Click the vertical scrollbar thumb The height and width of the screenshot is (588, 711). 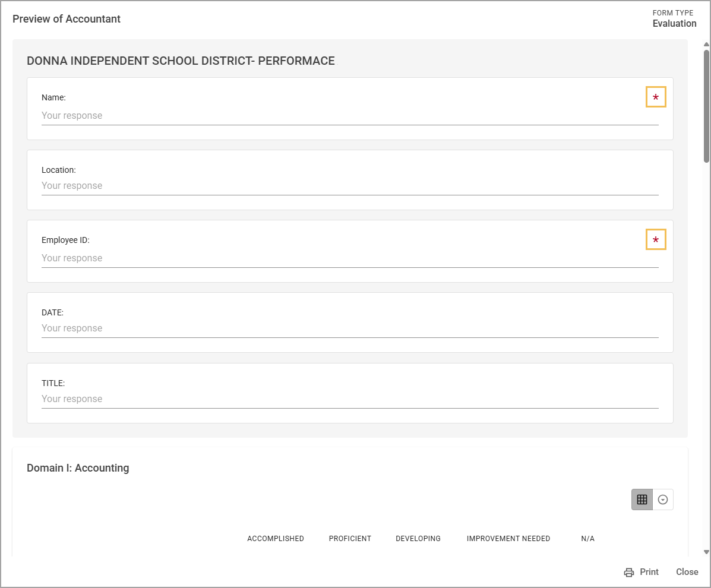[x=706, y=106]
